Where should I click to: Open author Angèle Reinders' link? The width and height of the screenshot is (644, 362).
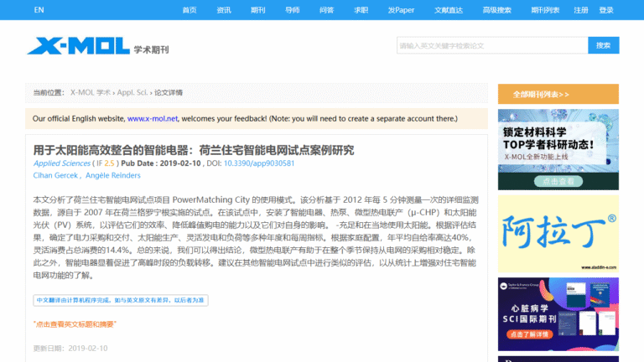[x=113, y=176]
